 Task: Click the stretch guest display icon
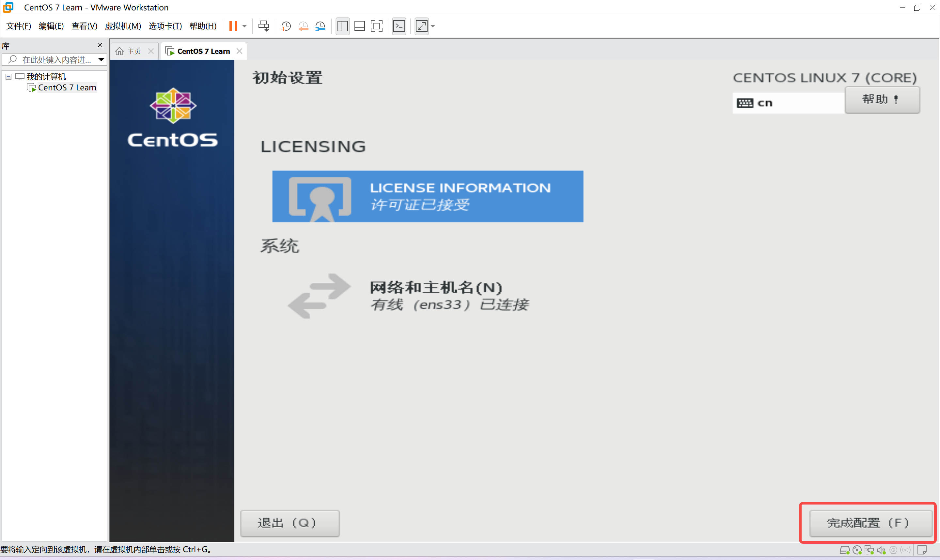[421, 26]
